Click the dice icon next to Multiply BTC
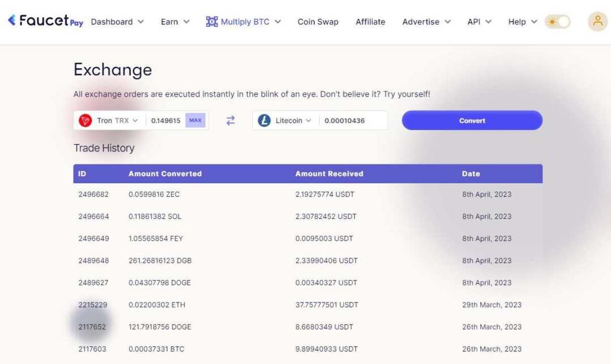 212,21
